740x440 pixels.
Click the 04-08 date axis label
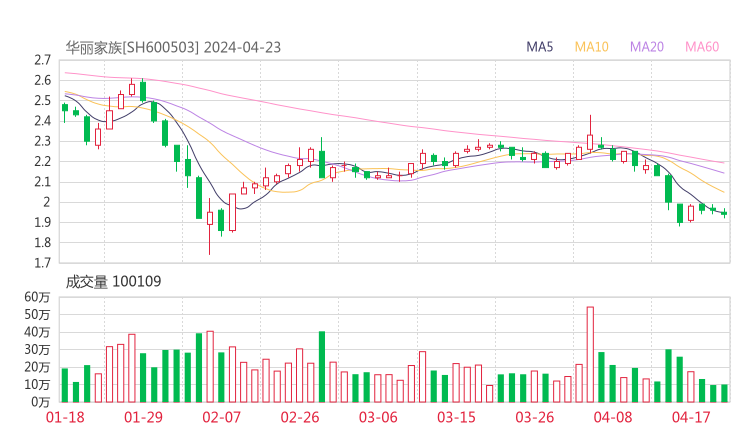tap(613, 417)
